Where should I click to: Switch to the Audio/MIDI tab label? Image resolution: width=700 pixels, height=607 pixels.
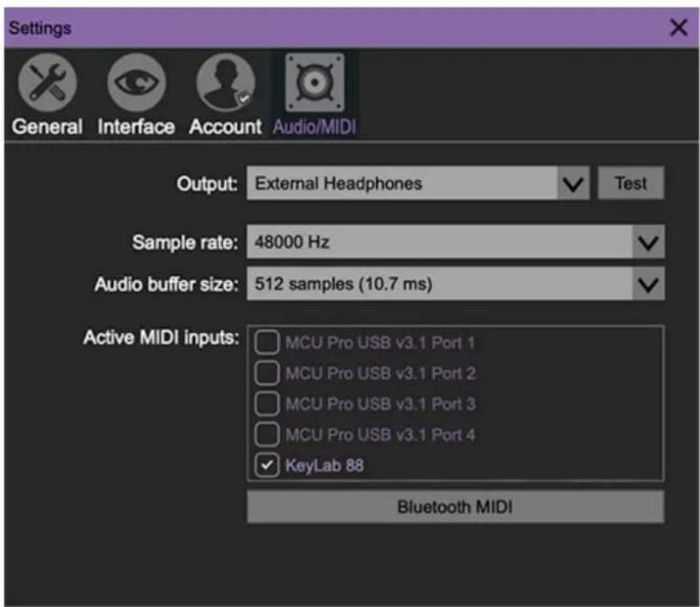[315, 127]
